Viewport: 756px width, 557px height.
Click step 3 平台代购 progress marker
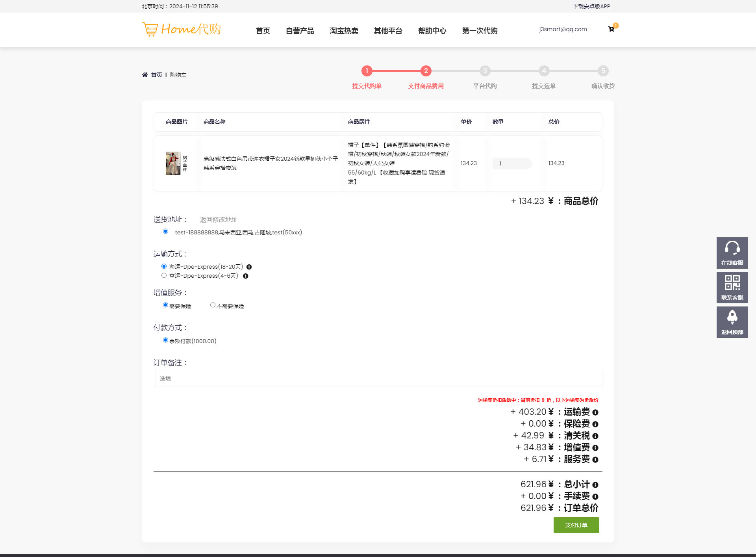[485, 71]
